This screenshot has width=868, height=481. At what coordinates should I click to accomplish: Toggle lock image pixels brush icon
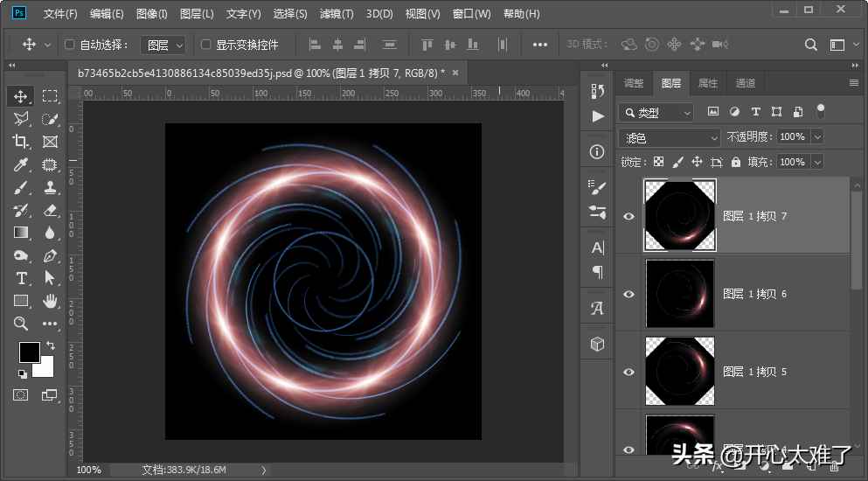click(x=677, y=162)
